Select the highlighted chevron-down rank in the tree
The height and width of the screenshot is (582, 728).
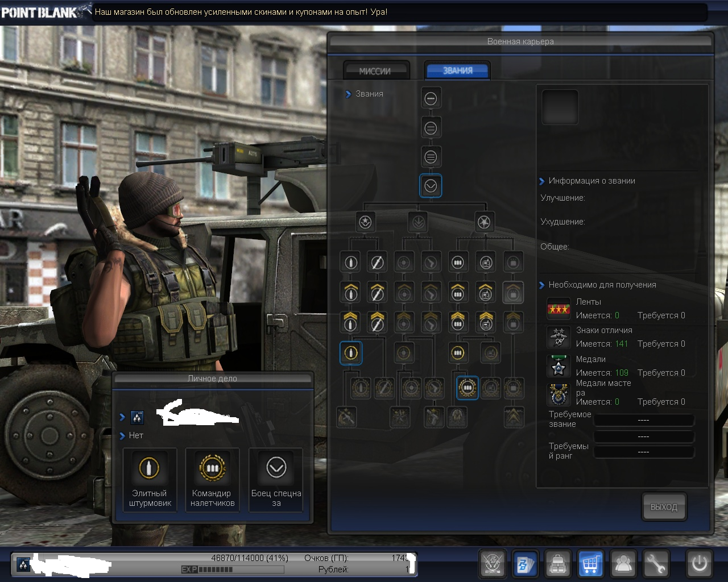431,186
